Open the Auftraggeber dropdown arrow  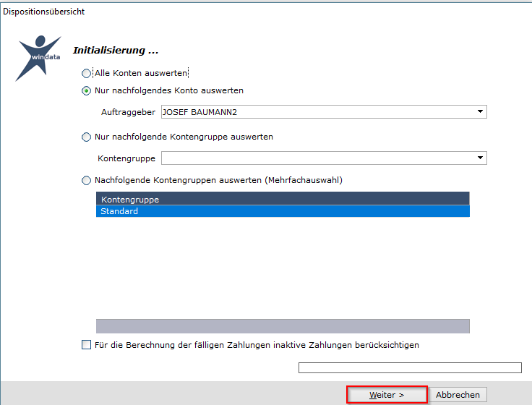tap(480, 111)
